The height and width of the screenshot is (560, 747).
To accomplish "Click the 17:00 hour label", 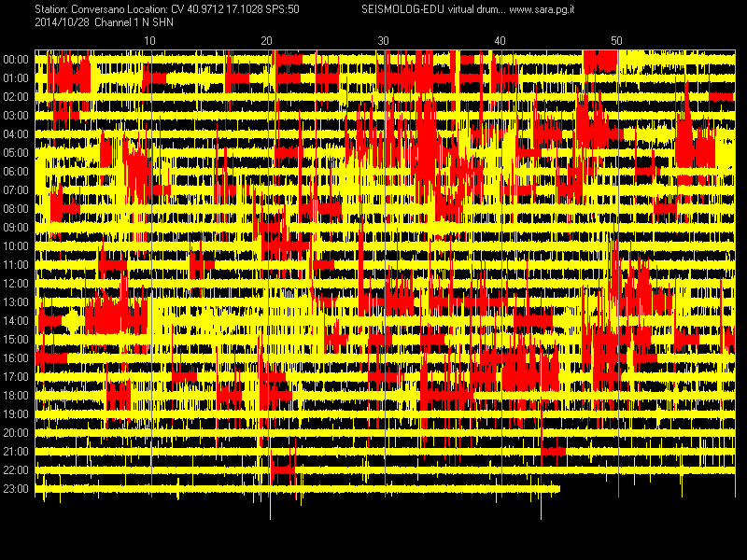I will 16,377.
